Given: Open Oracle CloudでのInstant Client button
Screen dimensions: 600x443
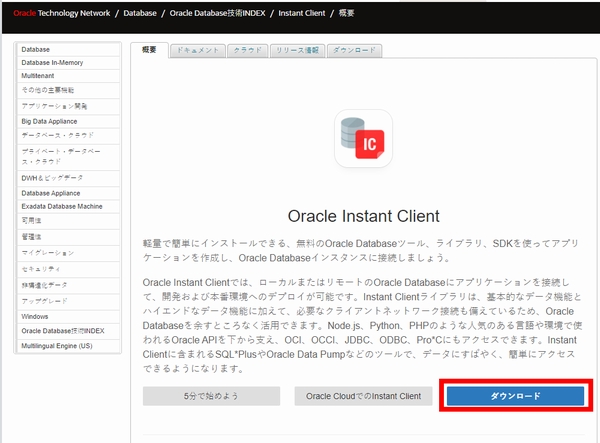Looking at the screenshot, I should click(x=363, y=396).
